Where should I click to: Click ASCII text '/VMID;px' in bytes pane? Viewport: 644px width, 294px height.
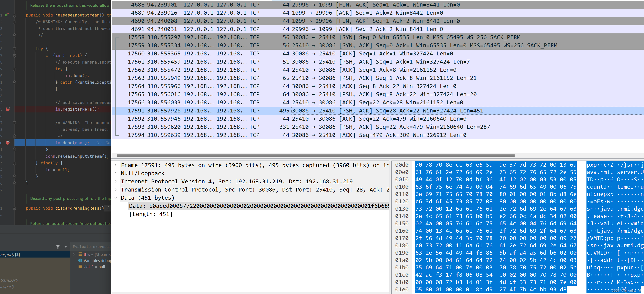click(x=600, y=238)
